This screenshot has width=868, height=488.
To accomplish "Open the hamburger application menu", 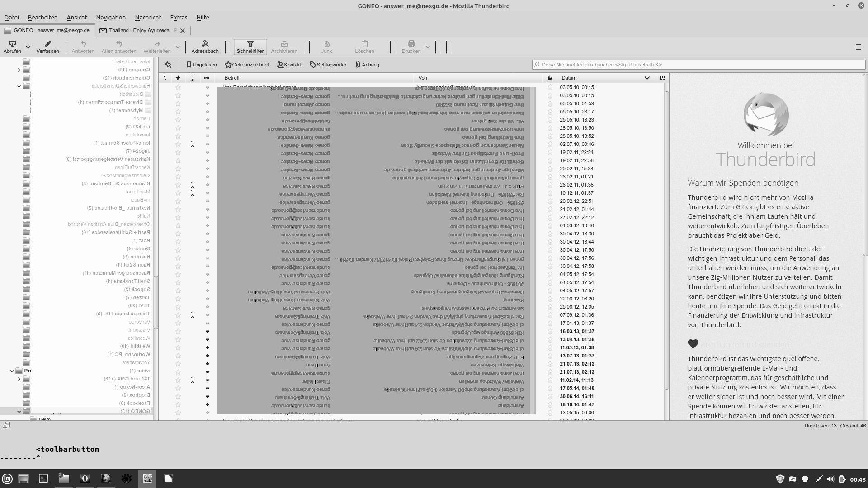I will 858,47.
